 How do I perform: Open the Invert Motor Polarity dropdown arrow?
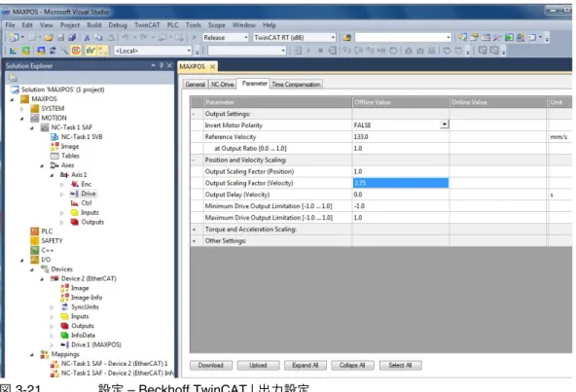click(444, 125)
